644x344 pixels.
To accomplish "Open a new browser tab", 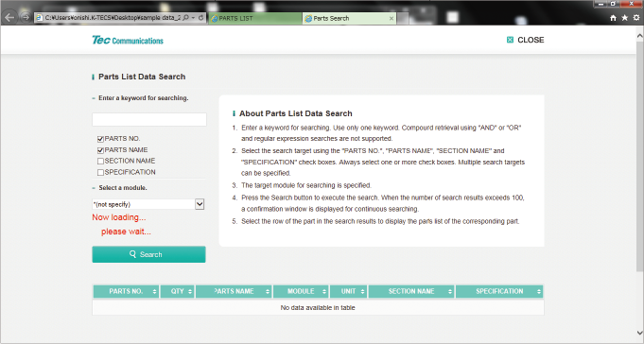I will [x=403, y=19].
